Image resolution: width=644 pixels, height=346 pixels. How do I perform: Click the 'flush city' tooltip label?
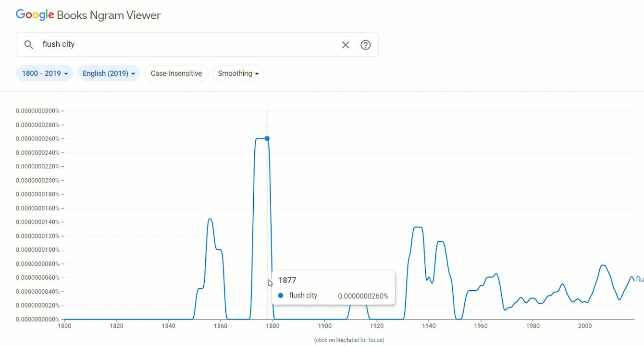[304, 296]
